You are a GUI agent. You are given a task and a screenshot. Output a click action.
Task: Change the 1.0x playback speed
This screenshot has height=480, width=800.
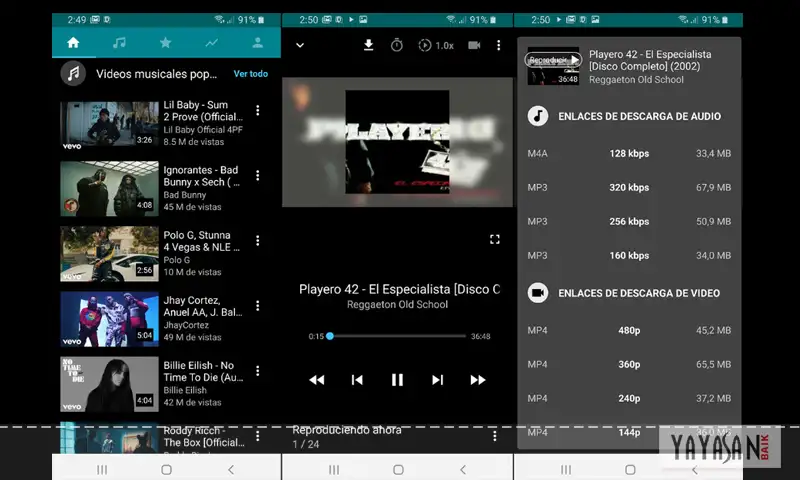pyautogui.click(x=436, y=45)
